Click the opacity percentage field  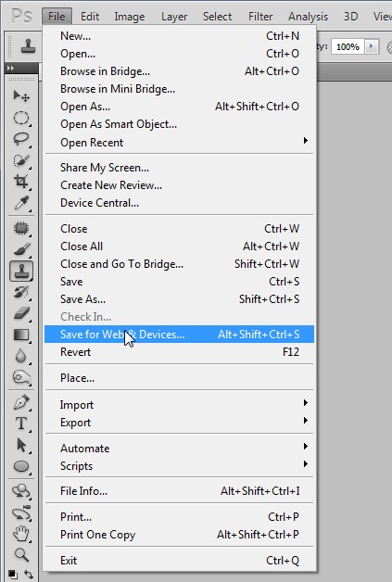click(x=348, y=46)
